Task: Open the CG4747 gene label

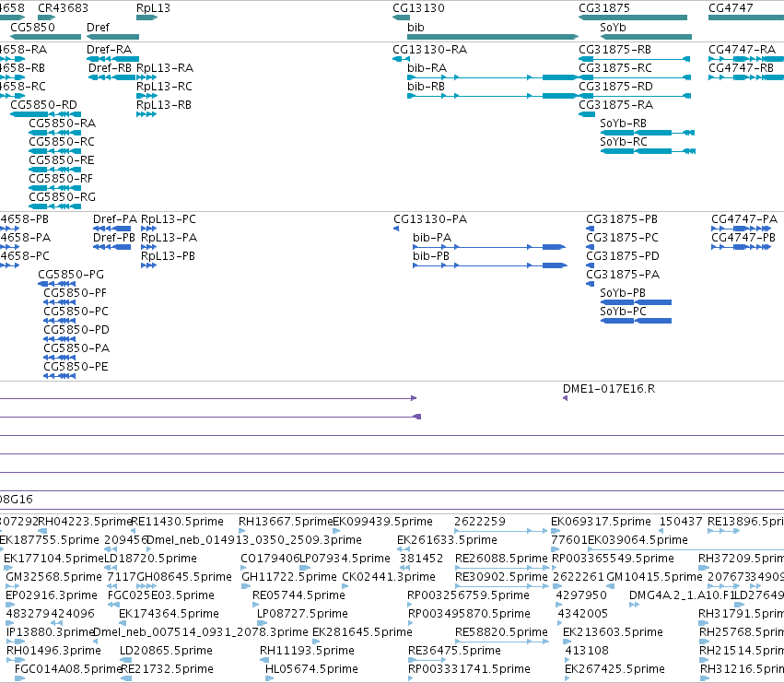Action: coord(731,8)
